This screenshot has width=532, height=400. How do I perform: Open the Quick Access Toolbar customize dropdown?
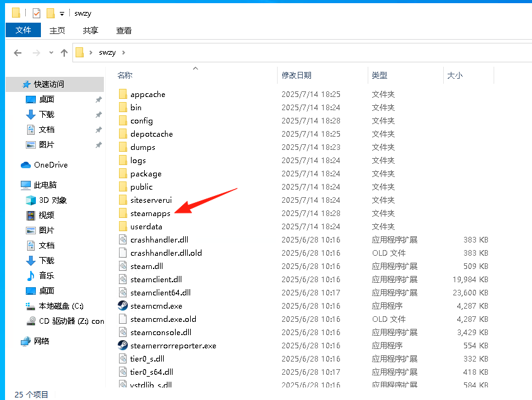pyautogui.click(x=62, y=14)
